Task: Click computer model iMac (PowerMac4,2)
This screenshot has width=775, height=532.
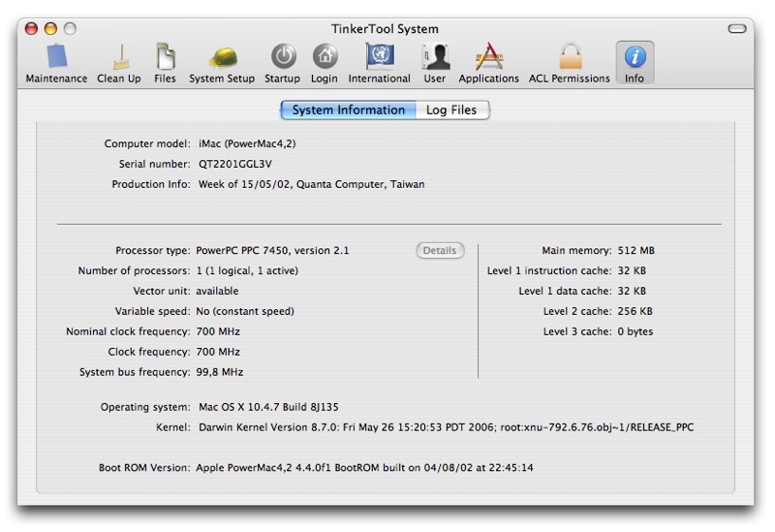Action: pos(247,143)
